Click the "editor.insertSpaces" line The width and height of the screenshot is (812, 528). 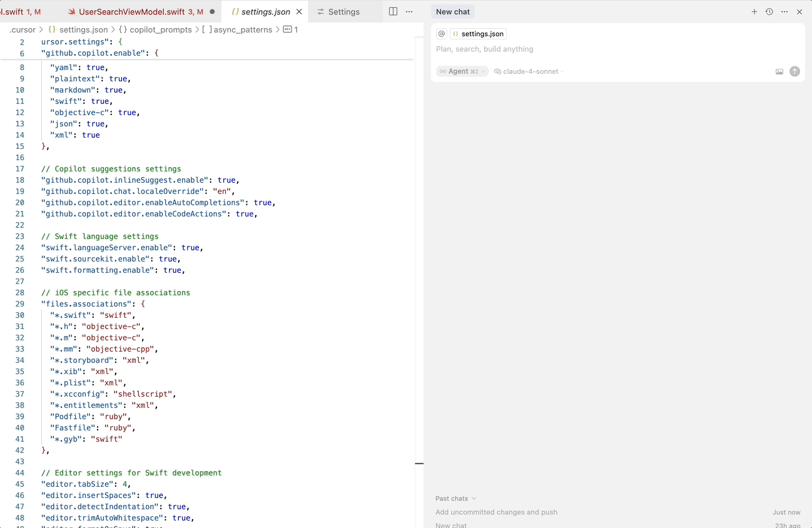coord(104,495)
